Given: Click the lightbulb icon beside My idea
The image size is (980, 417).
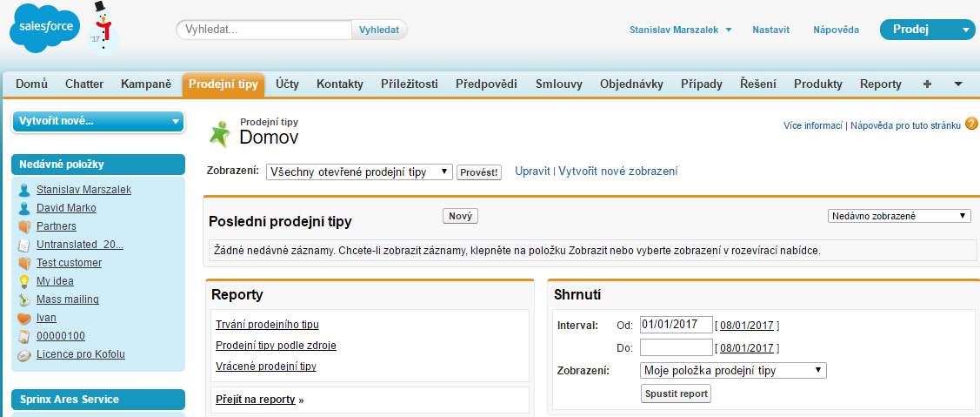Looking at the screenshot, I should 24,281.
